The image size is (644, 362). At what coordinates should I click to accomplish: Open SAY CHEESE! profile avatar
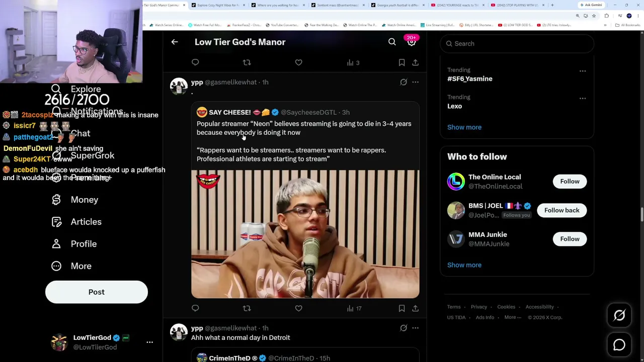pyautogui.click(x=202, y=112)
